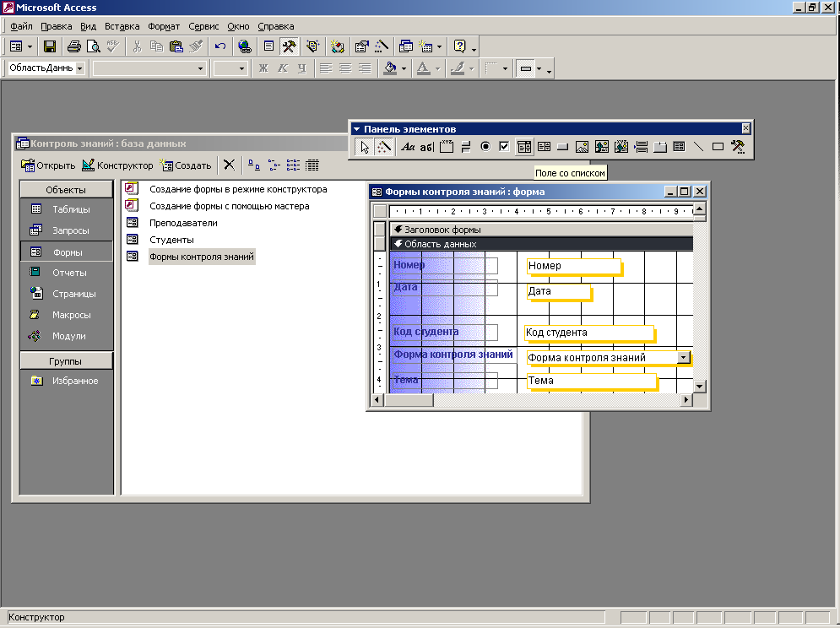Screen dimensions: 840x628
Task: Open Help with the question mark icon
Action: pyautogui.click(x=459, y=46)
